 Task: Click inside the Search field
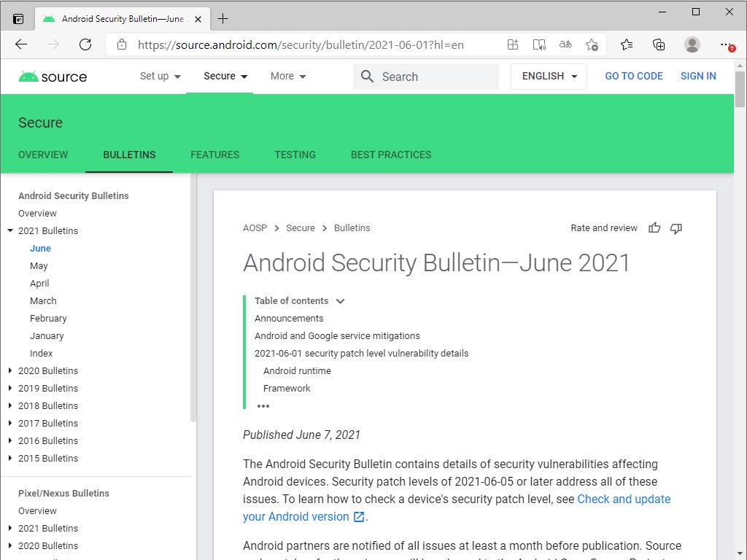click(x=425, y=76)
